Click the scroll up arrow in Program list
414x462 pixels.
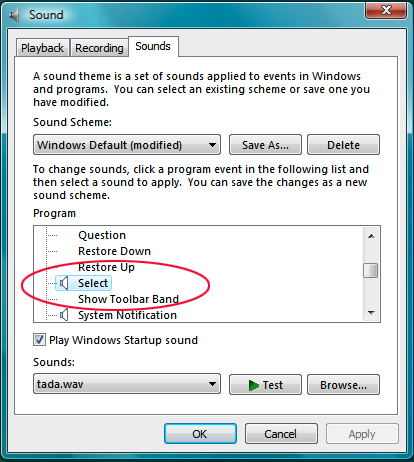click(371, 236)
